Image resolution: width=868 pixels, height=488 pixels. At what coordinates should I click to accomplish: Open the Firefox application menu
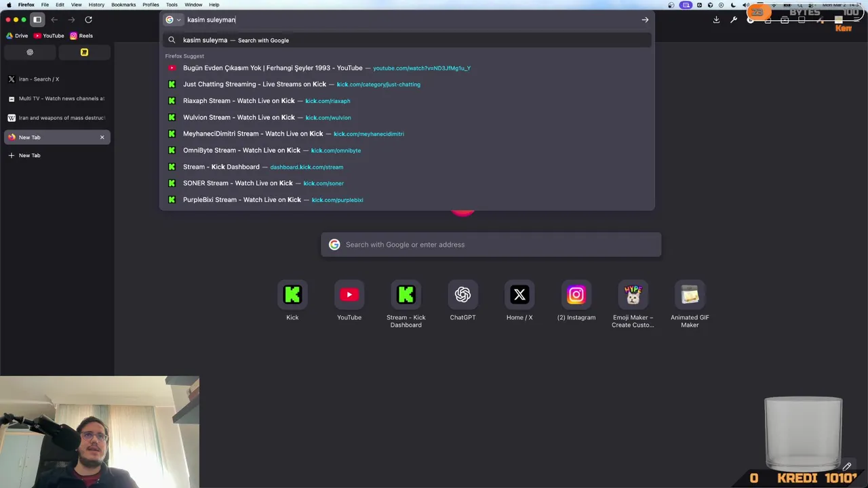pyautogui.click(x=26, y=5)
